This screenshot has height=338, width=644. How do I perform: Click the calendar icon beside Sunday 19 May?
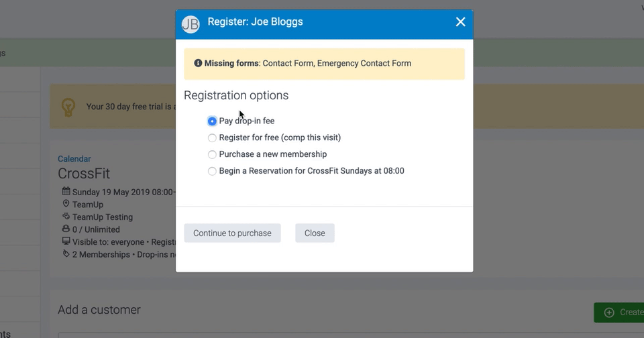pos(66,192)
